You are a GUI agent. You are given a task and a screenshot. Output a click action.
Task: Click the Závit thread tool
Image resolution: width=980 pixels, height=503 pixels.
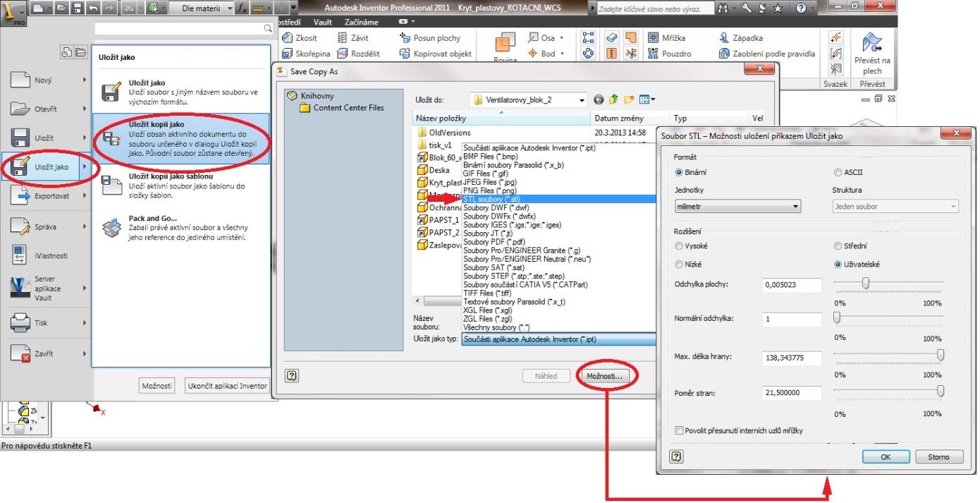pyautogui.click(x=353, y=38)
